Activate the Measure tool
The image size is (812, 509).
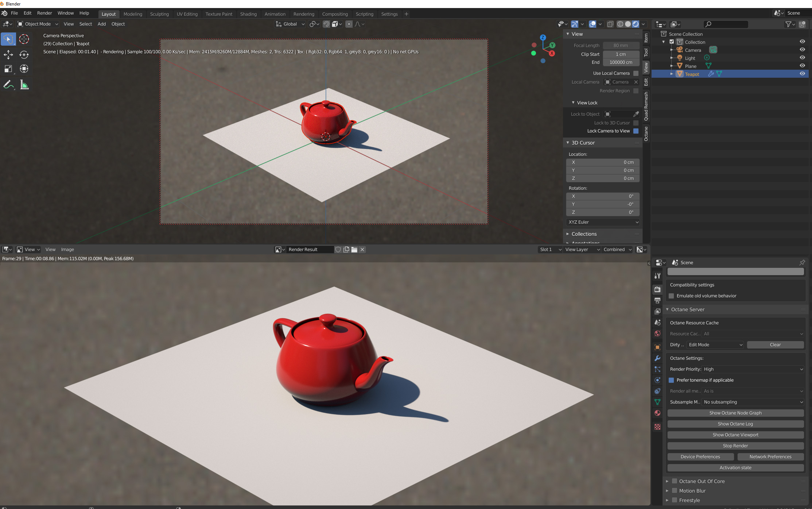[x=24, y=85]
